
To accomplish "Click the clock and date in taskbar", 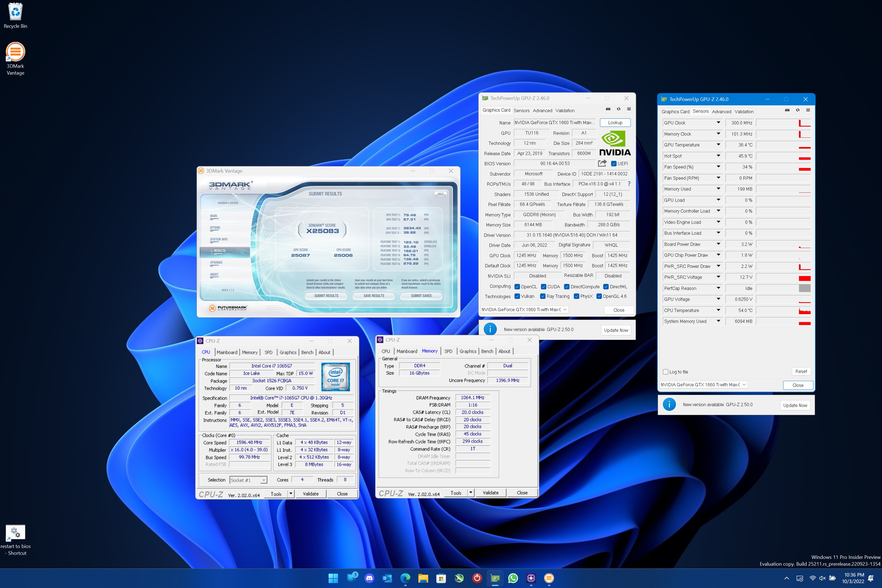I will tap(853, 578).
